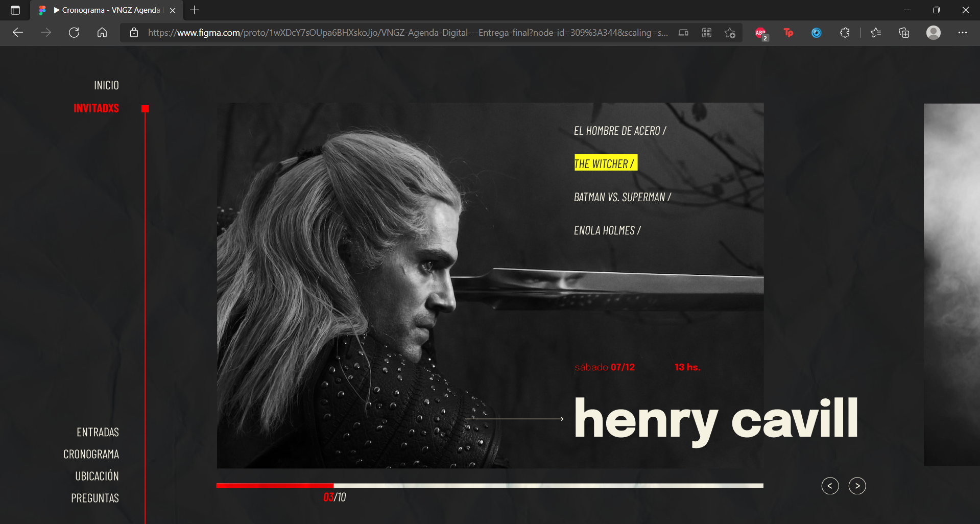Open the tab actions menu icon

15,10
